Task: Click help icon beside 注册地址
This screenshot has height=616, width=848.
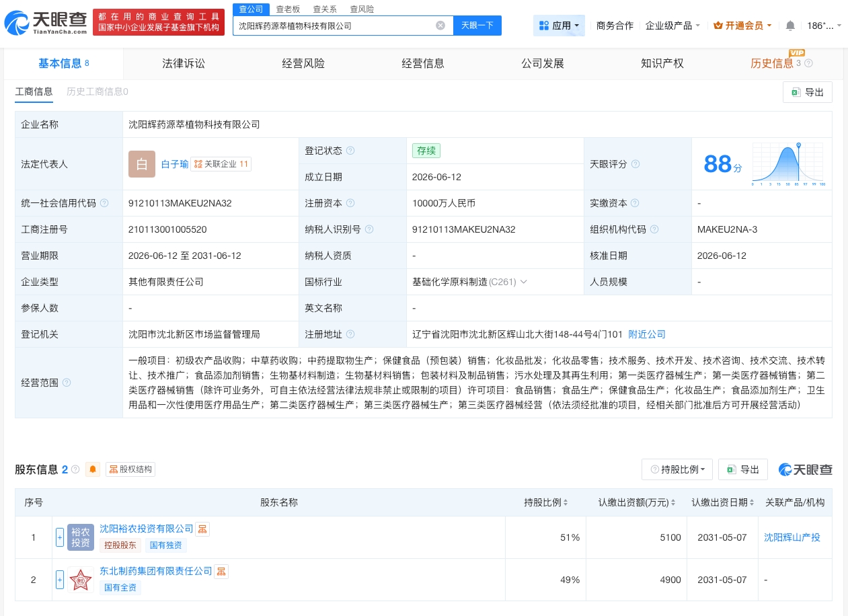Action: pos(350,334)
